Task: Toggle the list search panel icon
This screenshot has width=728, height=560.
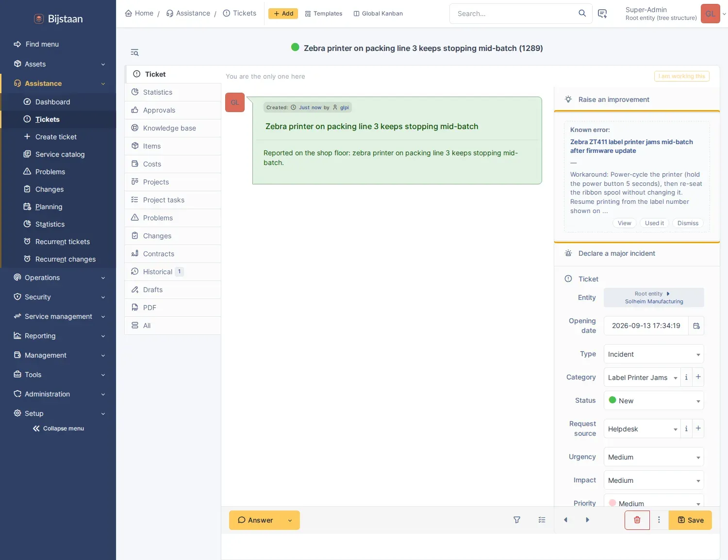Action: click(135, 52)
